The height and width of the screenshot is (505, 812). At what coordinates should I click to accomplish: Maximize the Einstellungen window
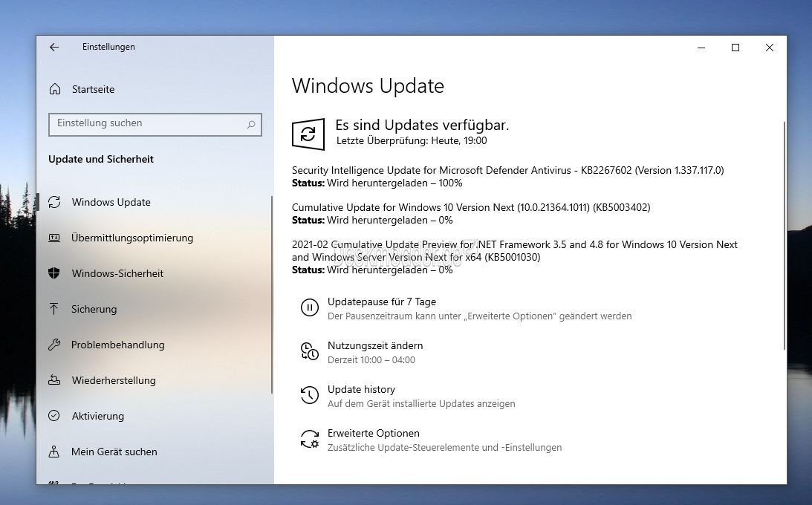tap(735, 48)
